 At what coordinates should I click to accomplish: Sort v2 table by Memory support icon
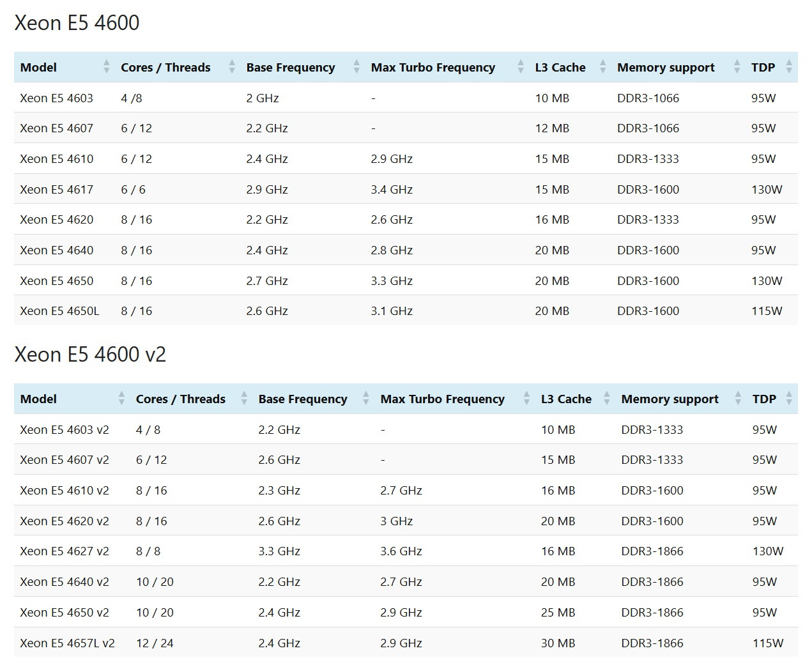(739, 399)
